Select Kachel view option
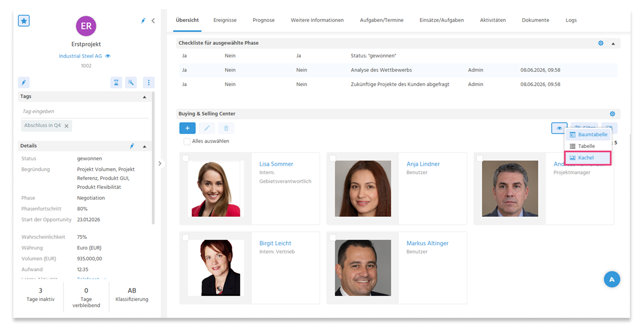Screen dimensions: 644x327 click(x=588, y=158)
